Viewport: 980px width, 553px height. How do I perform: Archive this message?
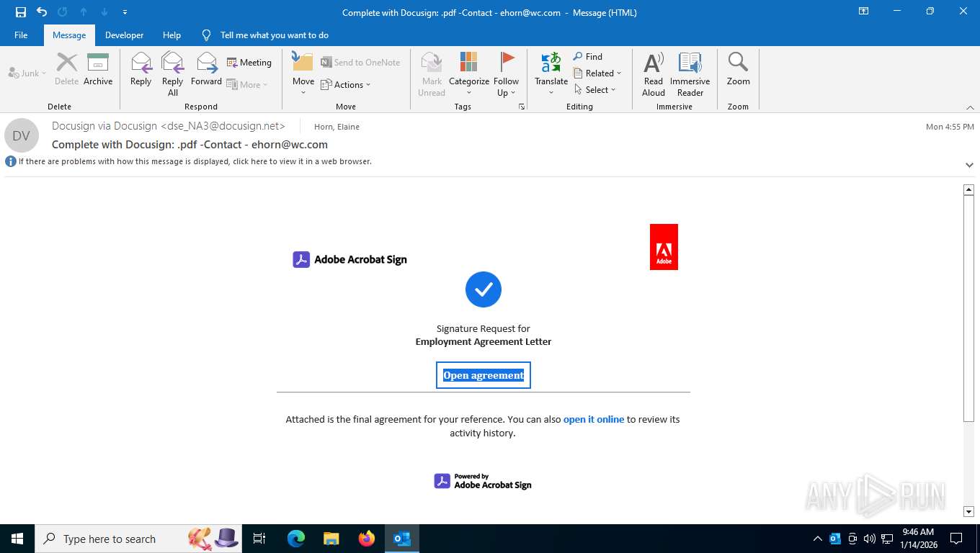[98, 71]
